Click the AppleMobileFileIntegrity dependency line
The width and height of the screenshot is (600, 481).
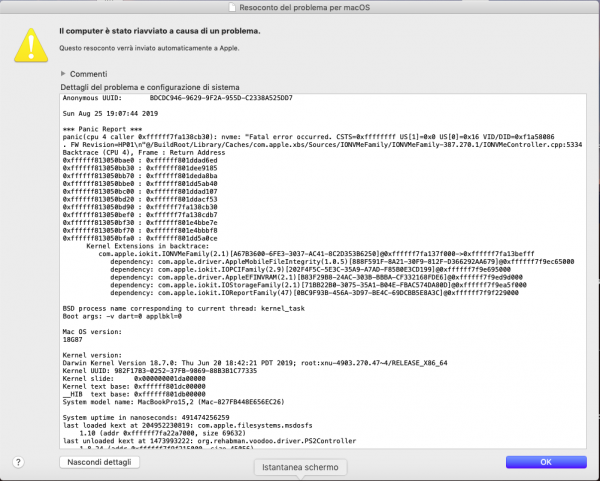tap(342, 262)
